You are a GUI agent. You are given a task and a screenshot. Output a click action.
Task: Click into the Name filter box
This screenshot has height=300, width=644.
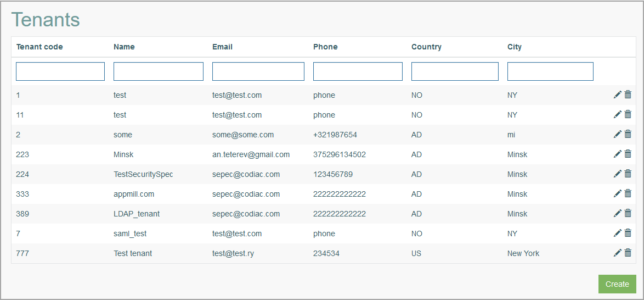(x=159, y=71)
